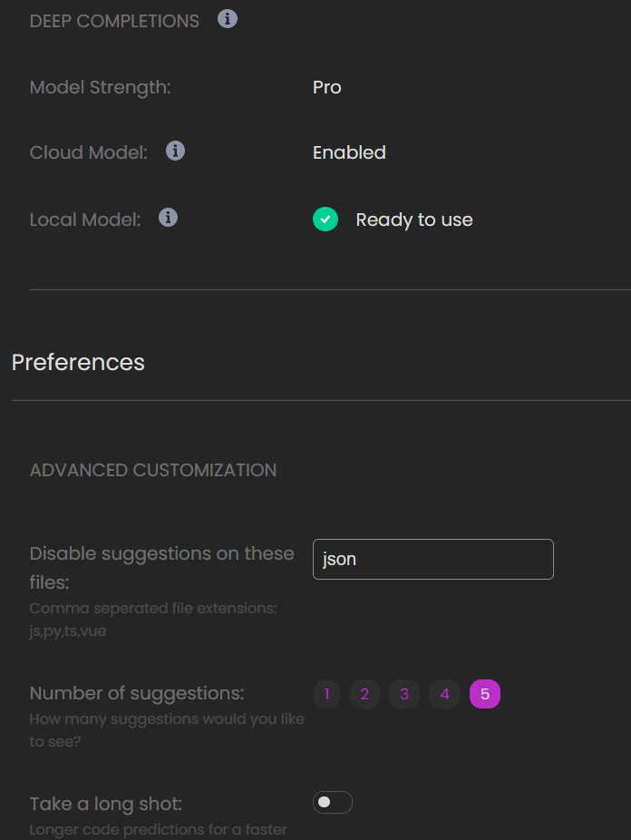Set number of suggestions to 1

pos(326,695)
